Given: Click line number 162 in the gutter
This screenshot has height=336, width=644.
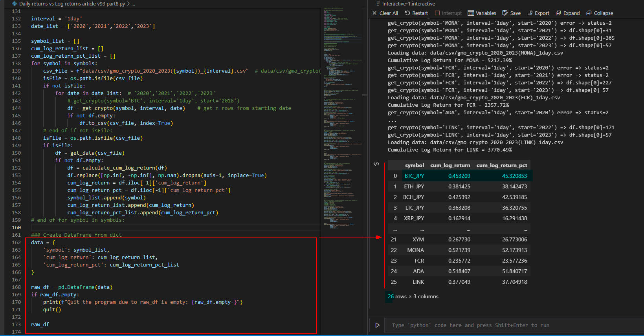Looking at the screenshot, I should pos(17,242).
